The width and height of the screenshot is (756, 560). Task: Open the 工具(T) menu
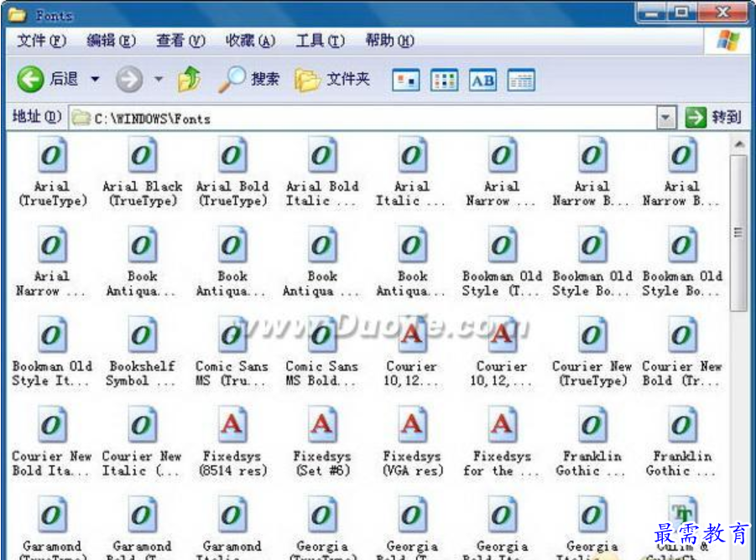coord(321,41)
